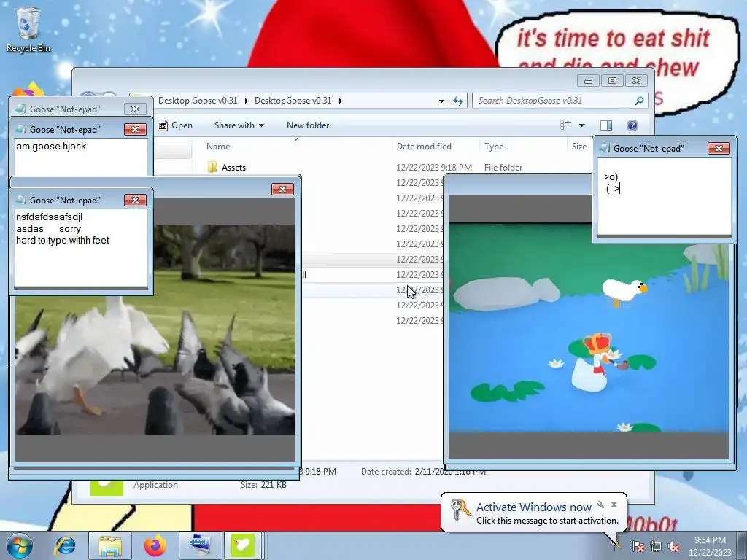
Task: Close the Explorer window
Action: click(636, 81)
